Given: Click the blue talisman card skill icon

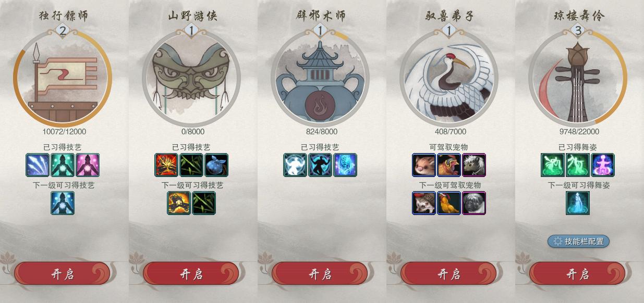Looking at the screenshot, I should (345, 165).
